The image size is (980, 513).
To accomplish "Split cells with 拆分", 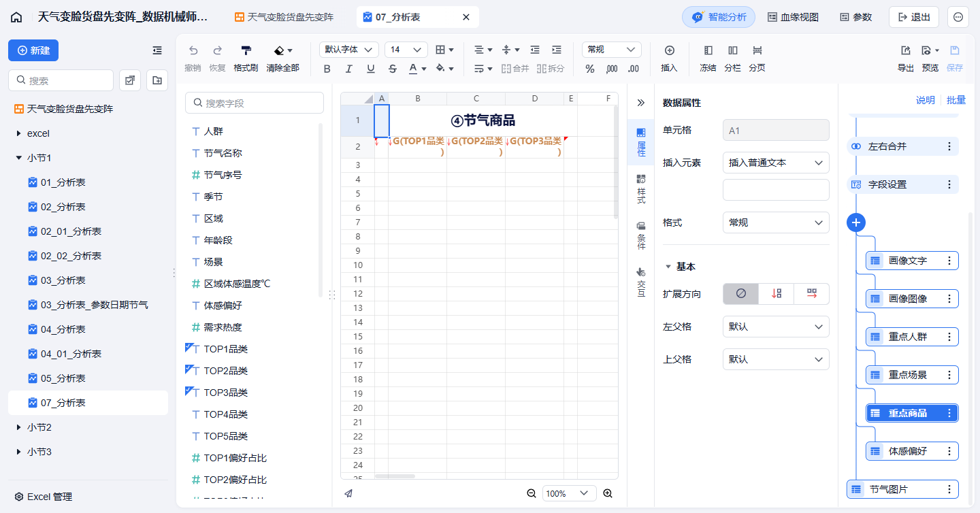I will coord(551,68).
